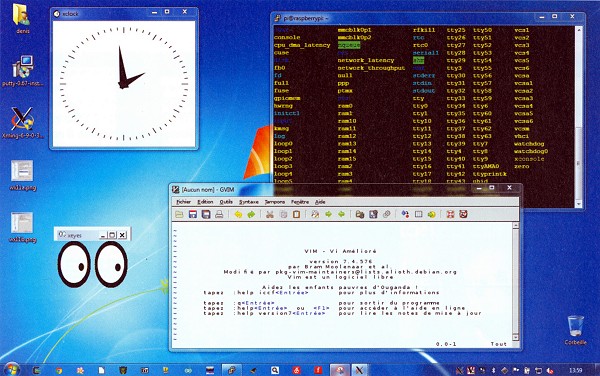600x376 pixels.
Task: Select the upper .png file on desktop
Action: point(23,175)
